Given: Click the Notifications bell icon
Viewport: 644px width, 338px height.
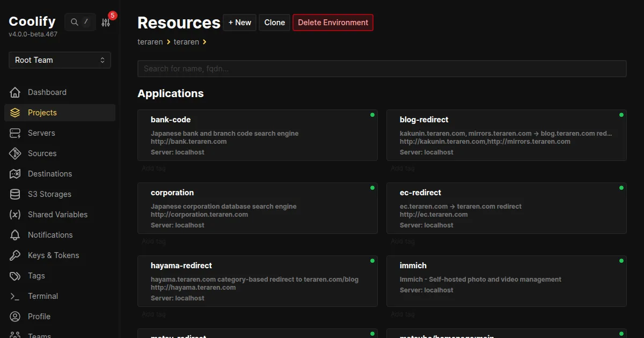Looking at the screenshot, I should click(x=15, y=235).
